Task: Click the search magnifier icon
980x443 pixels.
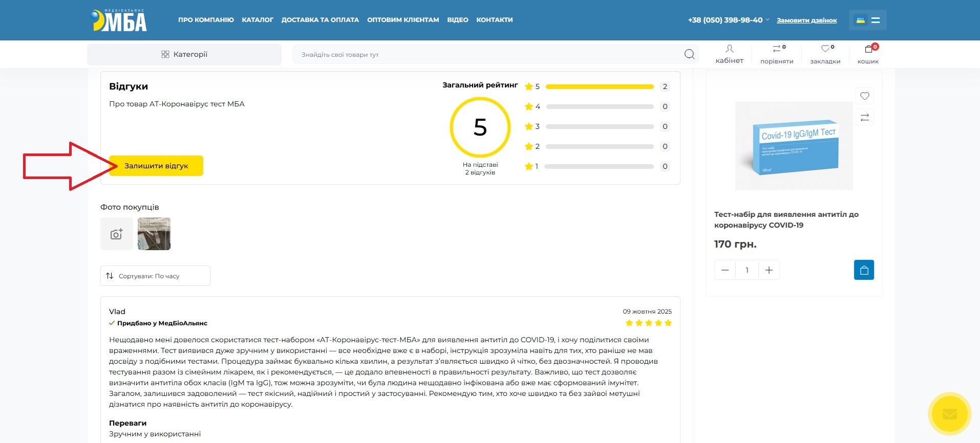Action: pos(689,54)
